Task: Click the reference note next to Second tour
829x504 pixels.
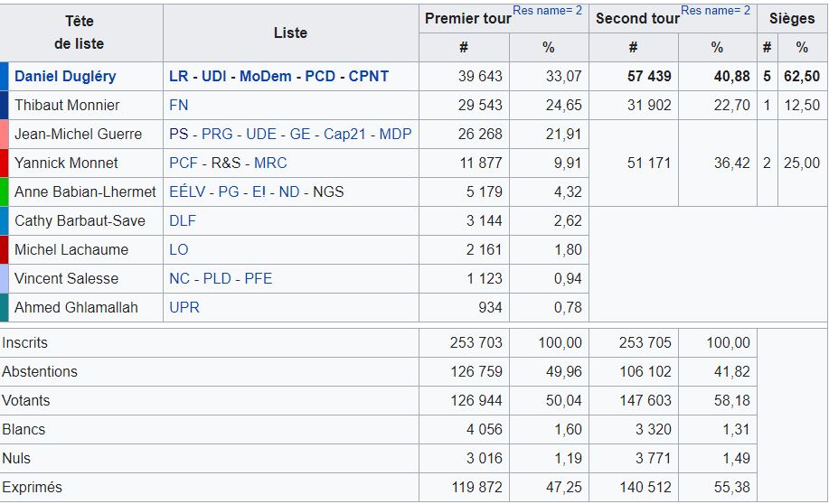Action: (716, 11)
